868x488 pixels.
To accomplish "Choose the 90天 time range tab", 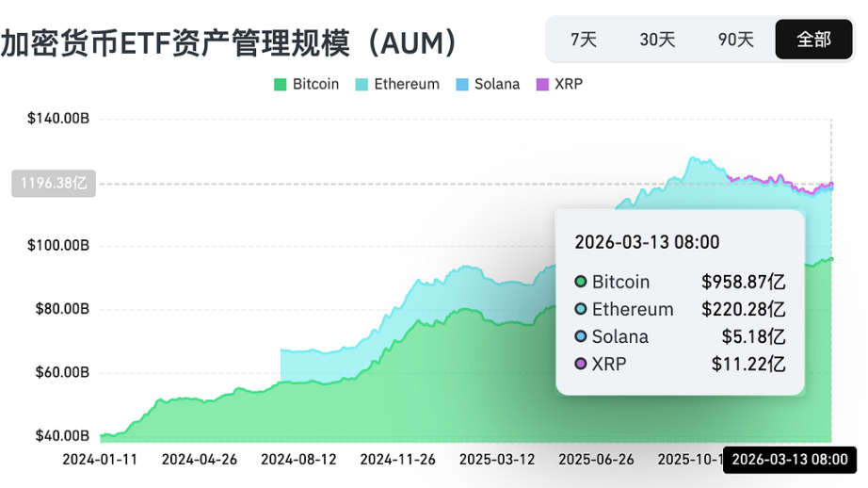I will (x=736, y=40).
